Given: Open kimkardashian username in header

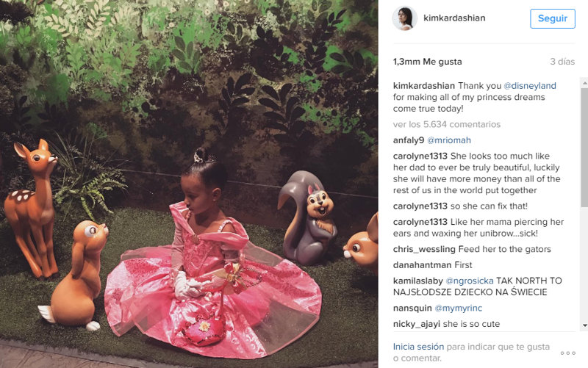Looking at the screenshot, I should pyautogui.click(x=454, y=18).
